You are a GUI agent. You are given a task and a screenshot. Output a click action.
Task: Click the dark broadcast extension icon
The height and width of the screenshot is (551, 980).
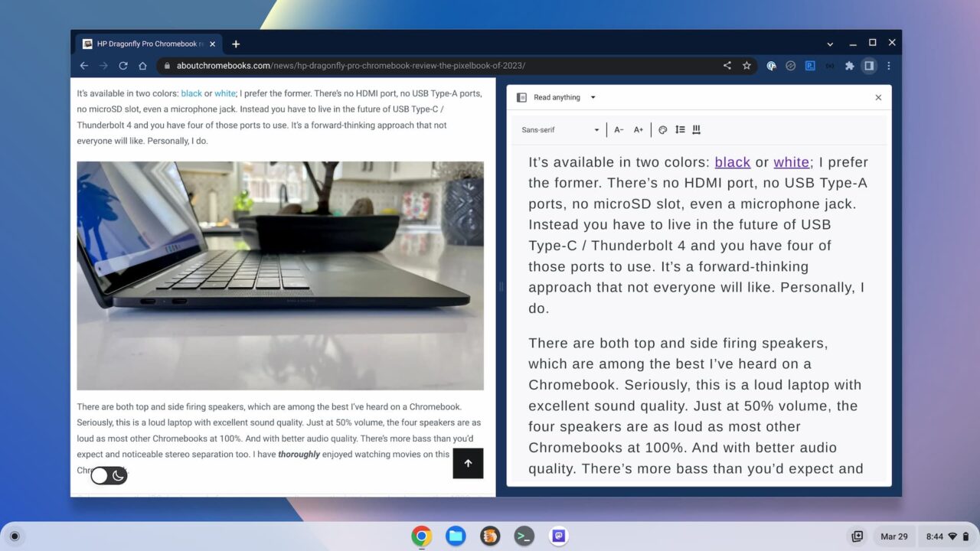[830, 66]
